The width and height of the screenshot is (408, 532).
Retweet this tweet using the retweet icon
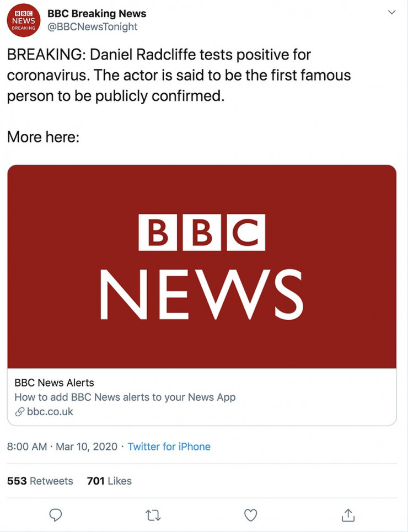pyautogui.click(x=153, y=515)
